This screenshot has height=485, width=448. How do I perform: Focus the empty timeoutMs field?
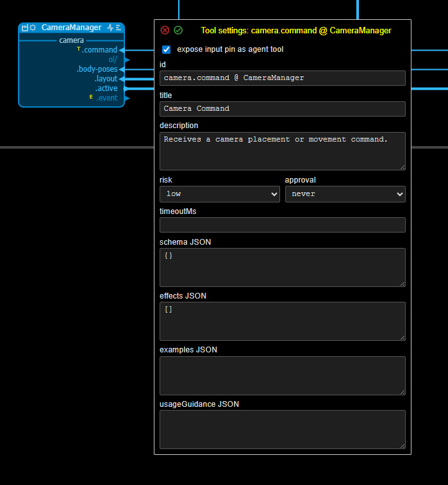coord(283,225)
